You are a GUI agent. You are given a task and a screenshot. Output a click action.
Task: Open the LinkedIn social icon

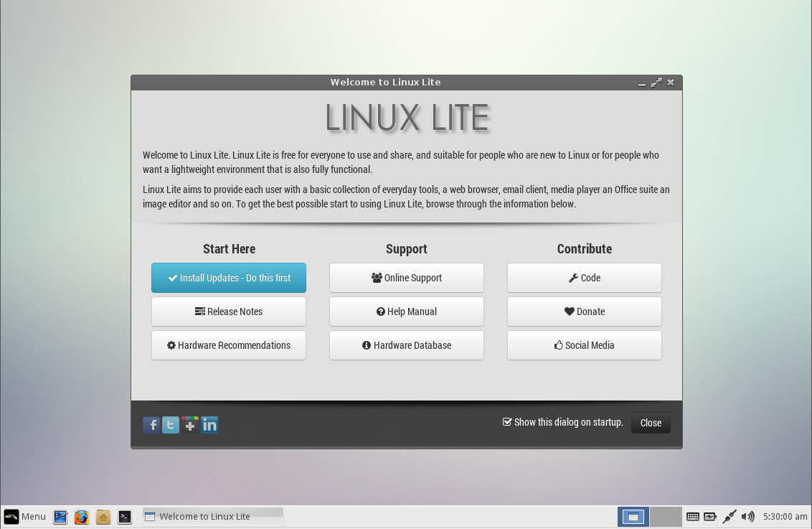coord(209,425)
